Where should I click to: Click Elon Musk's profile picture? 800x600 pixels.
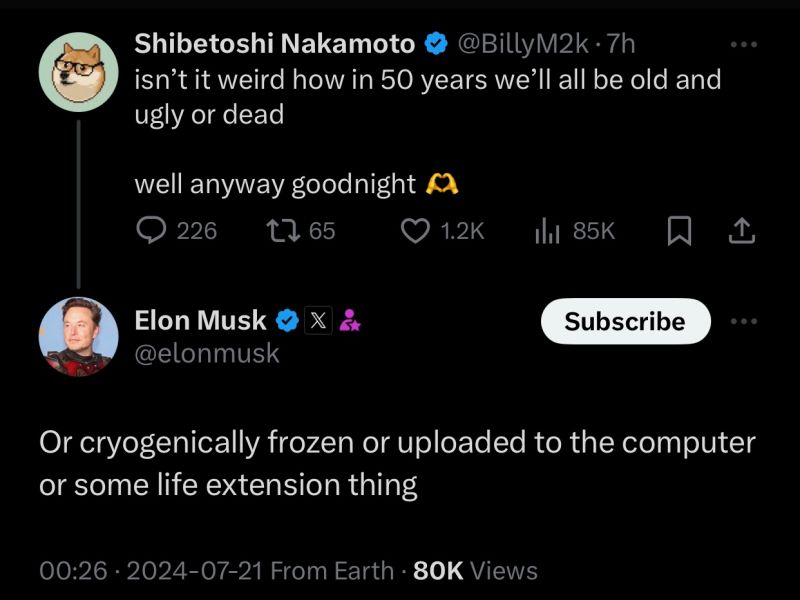pyautogui.click(x=79, y=337)
